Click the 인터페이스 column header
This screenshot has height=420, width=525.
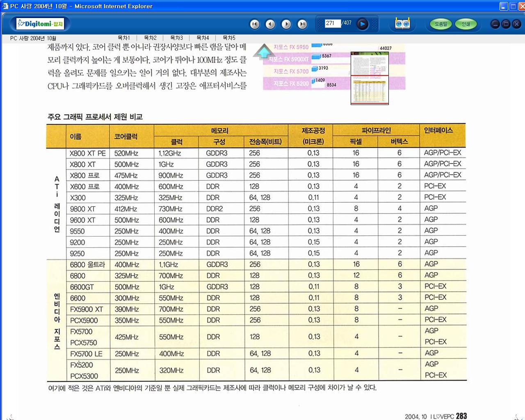438,130
